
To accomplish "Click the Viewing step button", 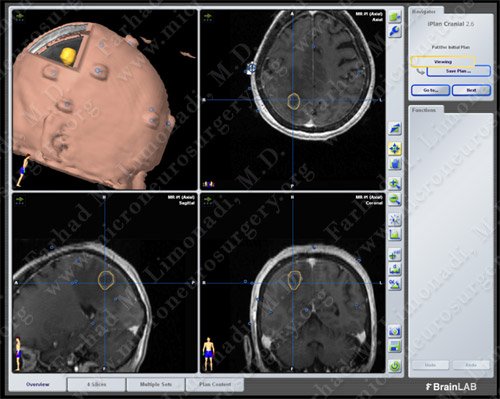I will 443,62.
